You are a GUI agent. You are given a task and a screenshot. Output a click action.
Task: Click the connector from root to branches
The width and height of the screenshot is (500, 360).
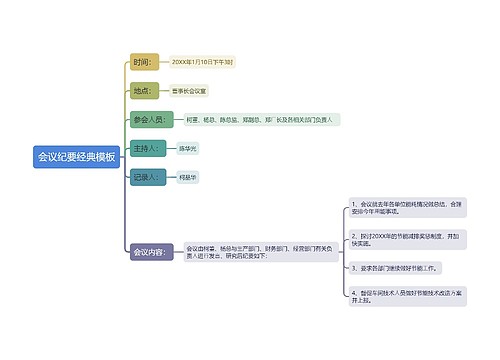point(125,157)
